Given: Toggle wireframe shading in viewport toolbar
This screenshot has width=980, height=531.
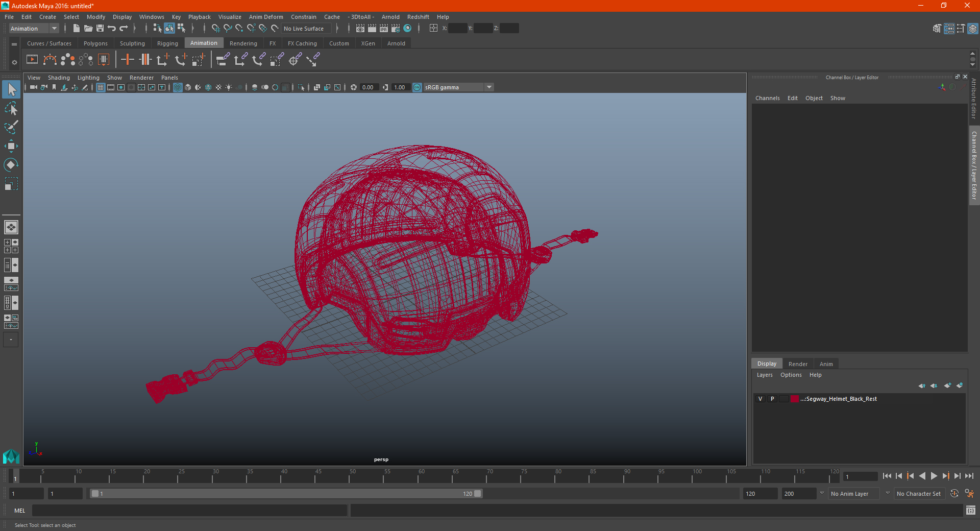Looking at the screenshot, I should click(178, 87).
